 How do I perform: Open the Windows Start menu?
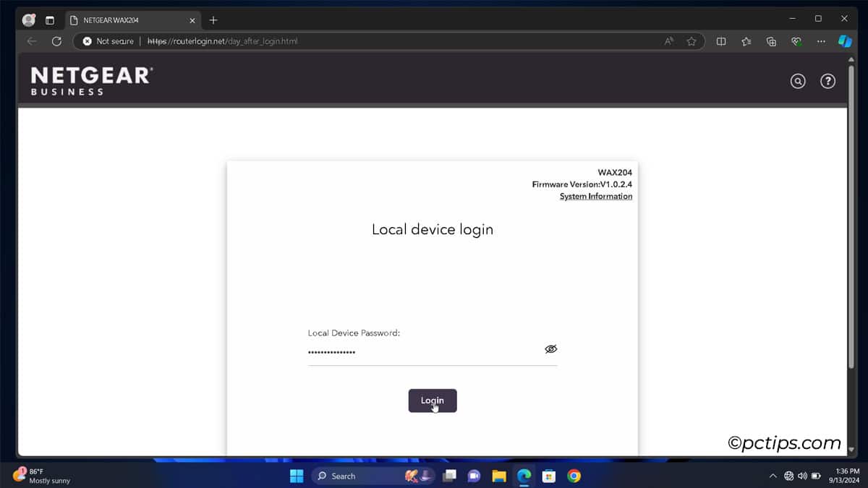[x=297, y=476]
